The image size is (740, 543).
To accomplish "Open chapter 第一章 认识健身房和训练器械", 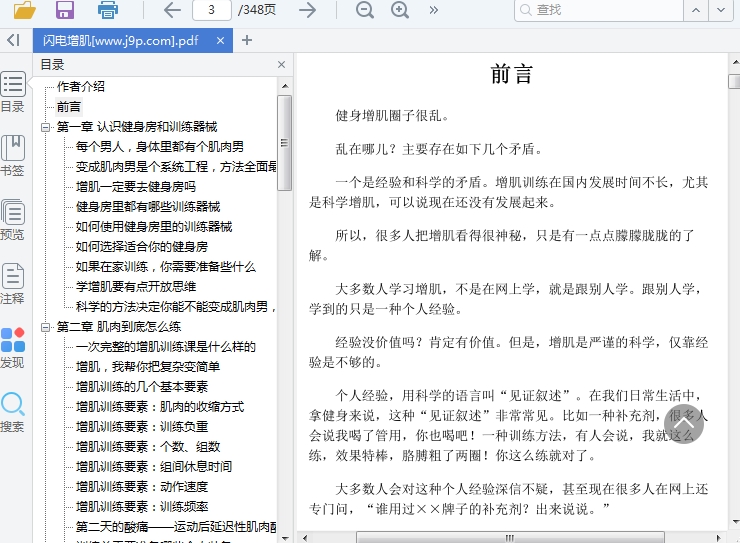I will (x=137, y=127).
